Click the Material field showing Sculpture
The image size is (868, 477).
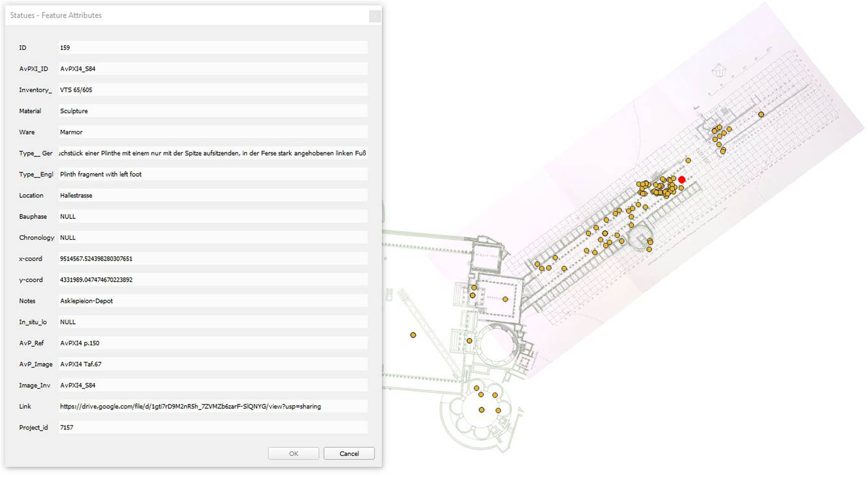(x=213, y=111)
